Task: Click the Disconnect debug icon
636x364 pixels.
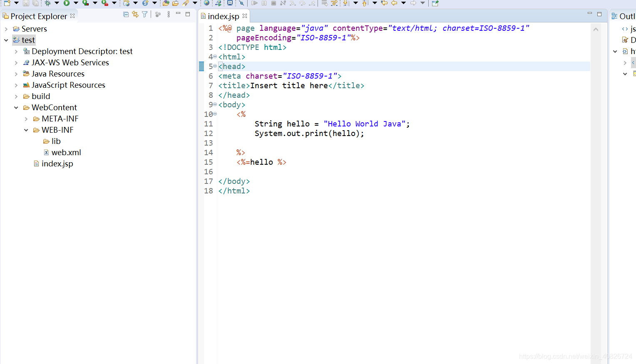Action: (x=283, y=3)
